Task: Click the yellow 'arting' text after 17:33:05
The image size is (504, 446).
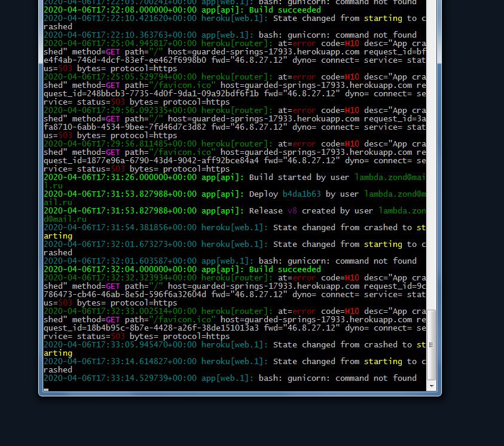Action: (x=58, y=353)
